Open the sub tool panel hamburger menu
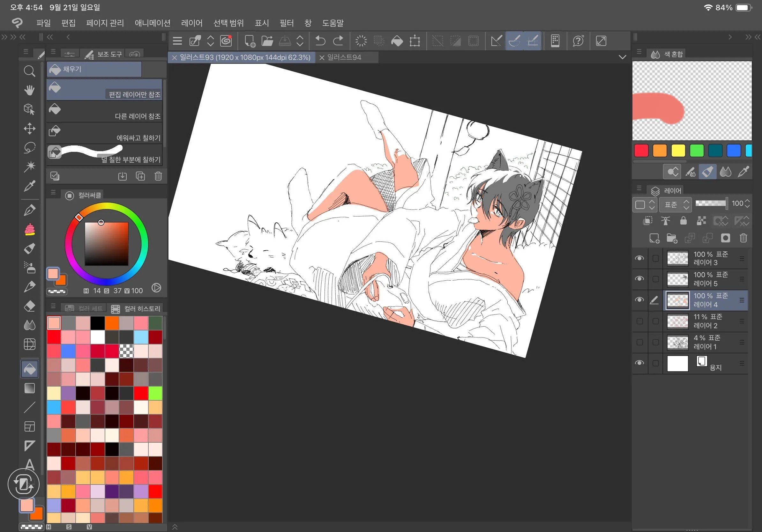 tap(53, 51)
